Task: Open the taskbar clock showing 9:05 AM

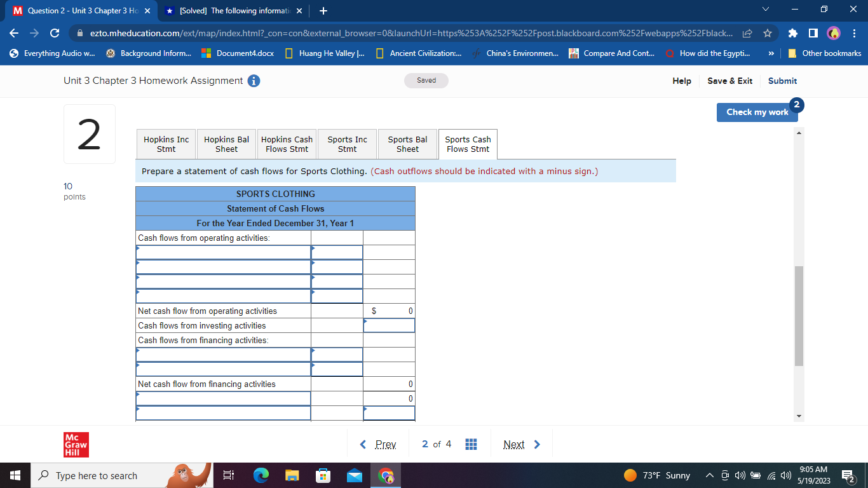Action: point(814,475)
